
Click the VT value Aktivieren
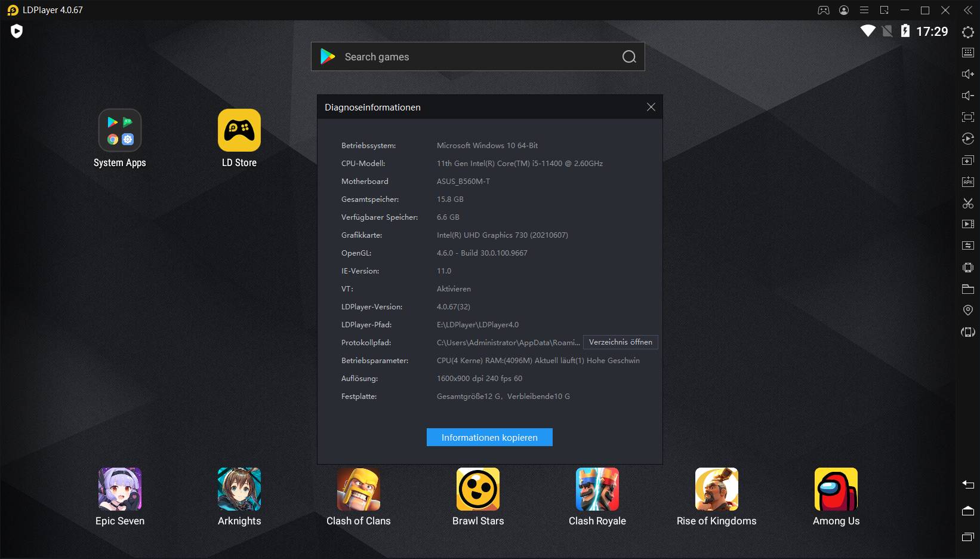tap(454, 288)
